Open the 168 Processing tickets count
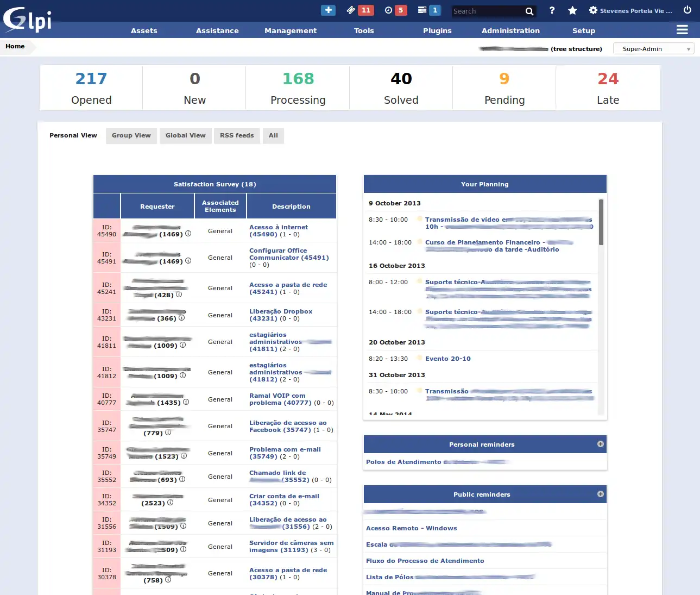 [298, 78]
